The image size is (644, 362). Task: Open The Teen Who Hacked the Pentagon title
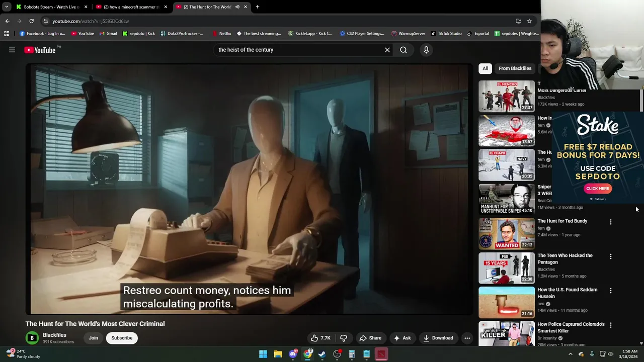point(565,259)
